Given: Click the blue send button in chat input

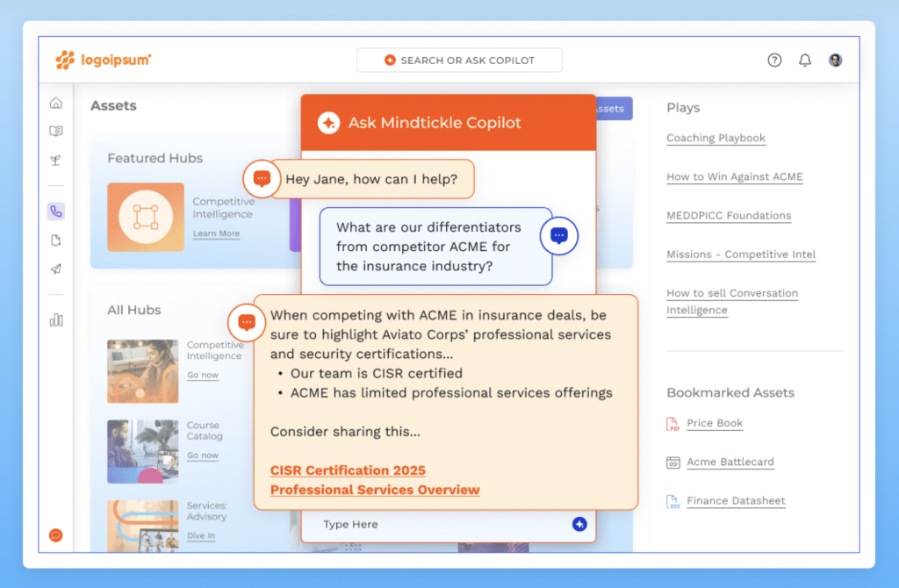Looking at the screenshot, I should (x=579, y=524).
